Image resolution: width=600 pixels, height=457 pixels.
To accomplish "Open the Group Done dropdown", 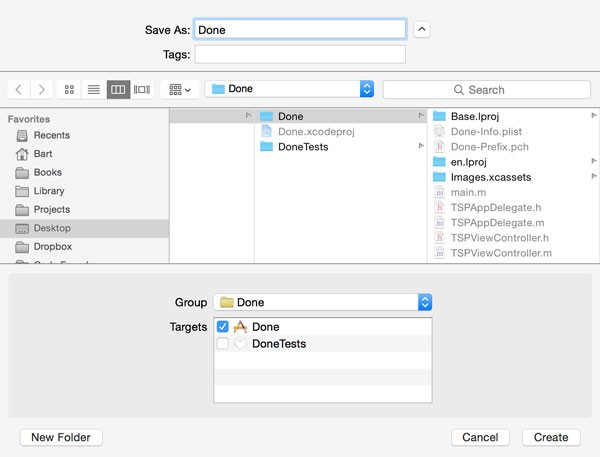I will tap(323, 302).
